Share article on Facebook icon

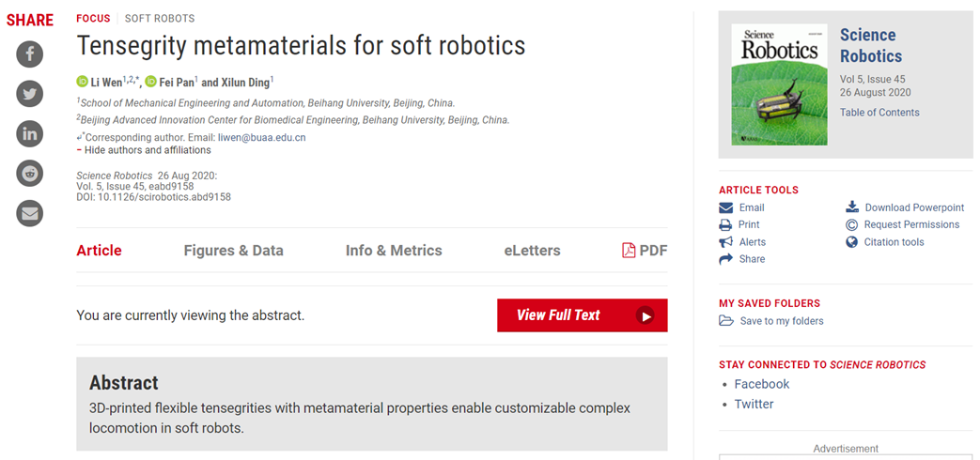tap(30, 54)
